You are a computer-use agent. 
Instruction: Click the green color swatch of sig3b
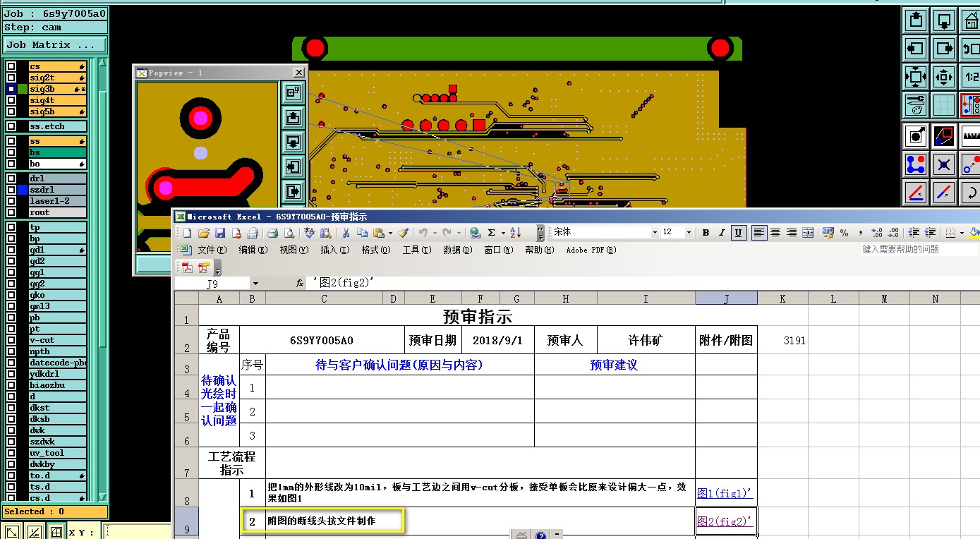click(x=23, y=89)
